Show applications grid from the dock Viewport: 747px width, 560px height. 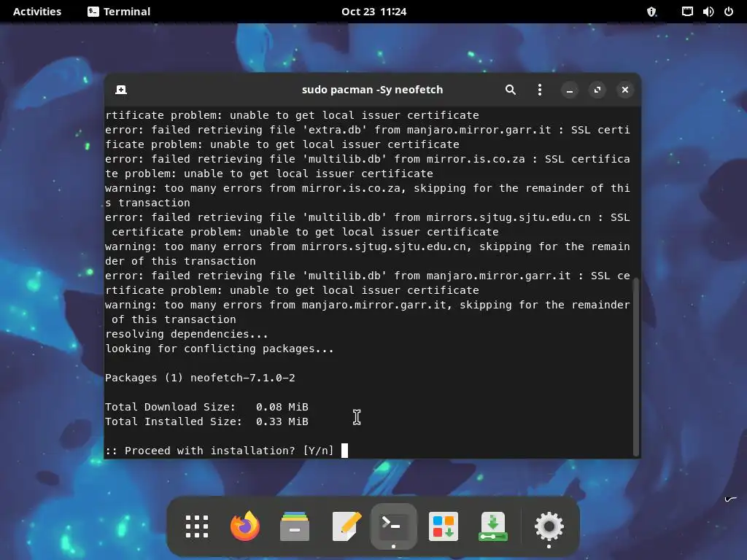pyautogui.click(x=197, y=526)
